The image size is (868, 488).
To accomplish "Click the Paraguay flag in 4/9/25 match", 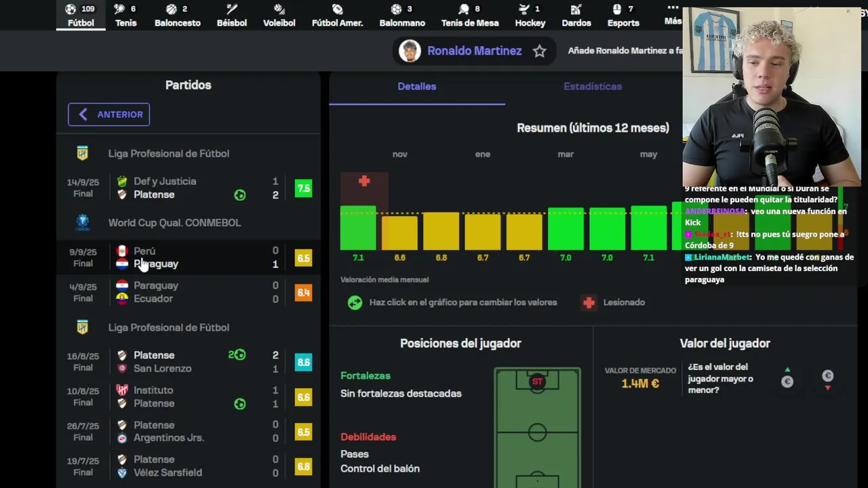I will point(122,285).
